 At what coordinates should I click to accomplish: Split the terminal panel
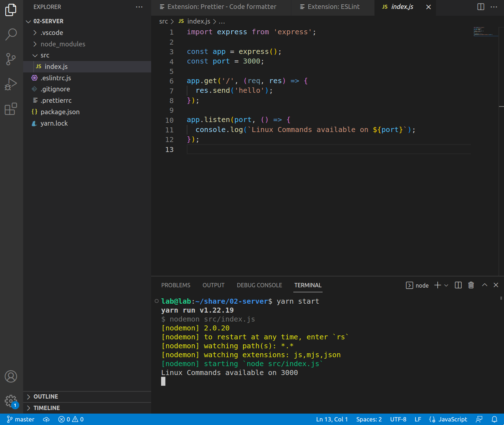[x=458, y=285]
